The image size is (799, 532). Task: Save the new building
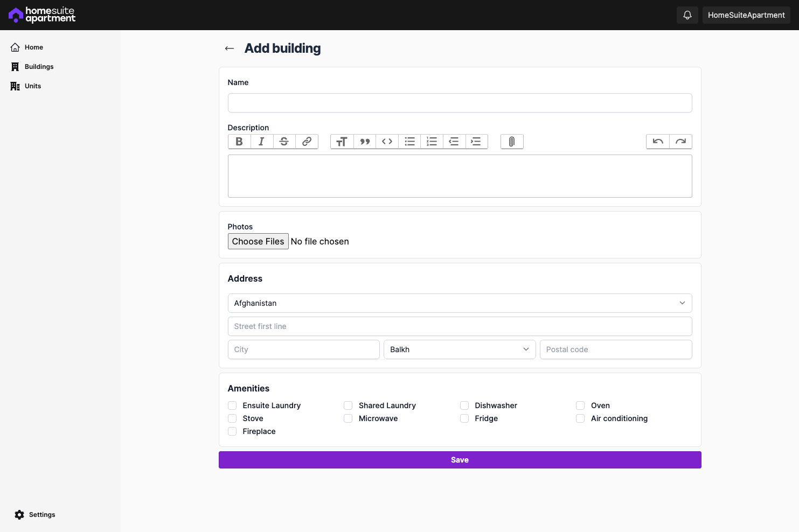[x=460, y=459]
